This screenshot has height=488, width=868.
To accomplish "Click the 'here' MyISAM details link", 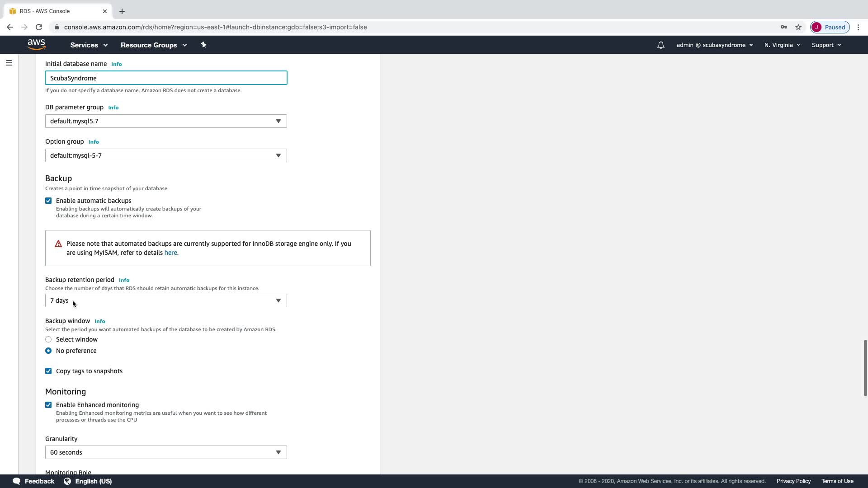I will pyautogui.click(x=170, y=253).
